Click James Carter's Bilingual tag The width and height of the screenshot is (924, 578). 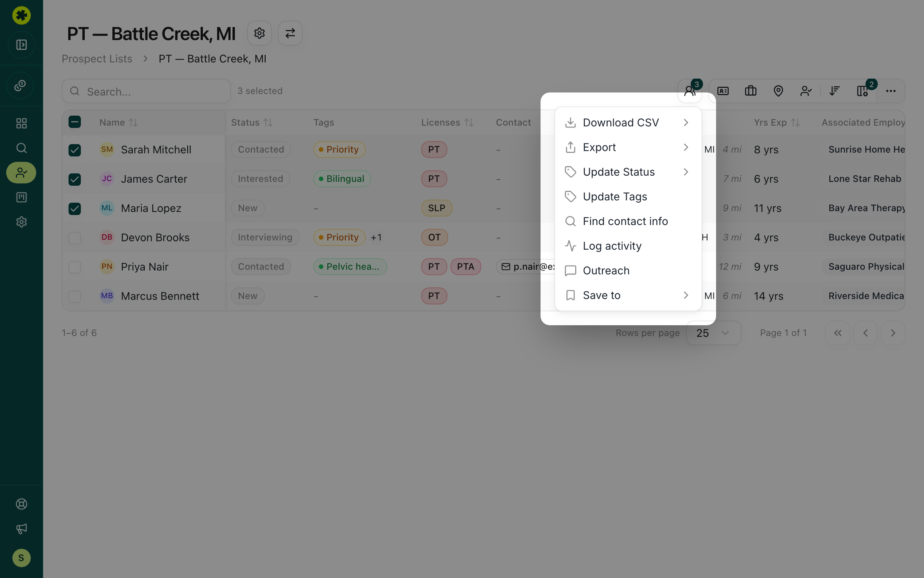(342, 179)
